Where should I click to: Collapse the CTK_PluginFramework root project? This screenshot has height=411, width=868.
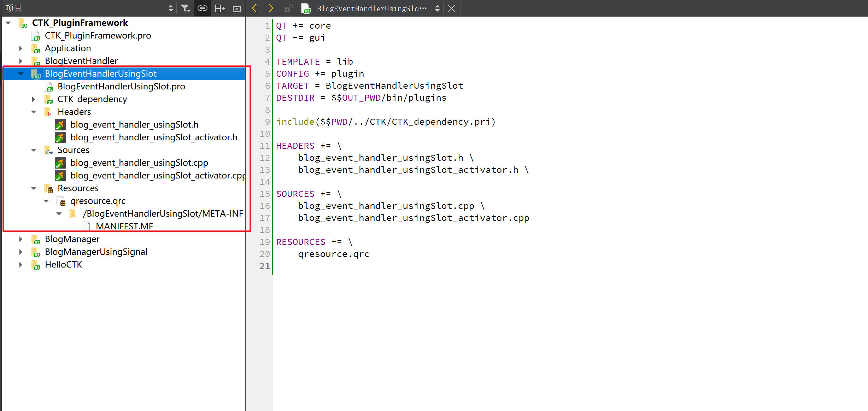click(x=8, y=23)
